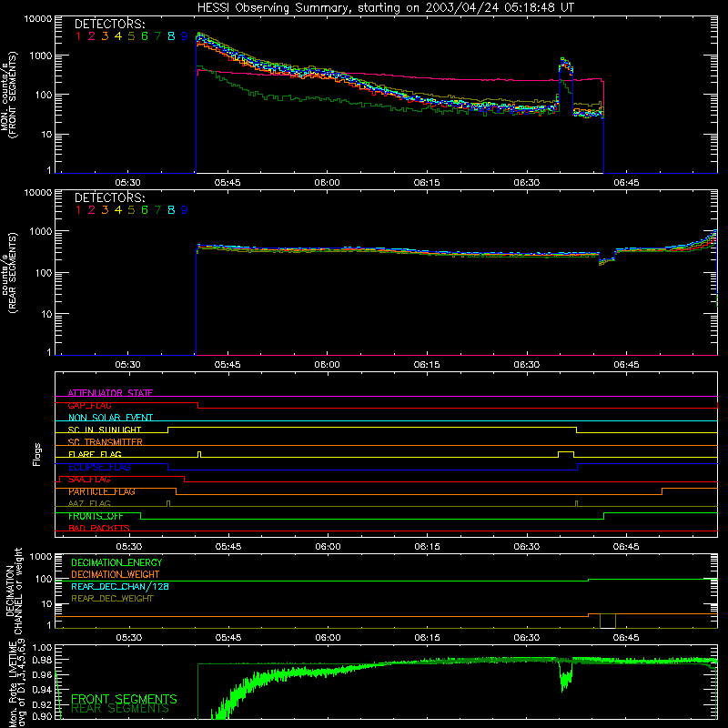
Task: Click the DECIMATION_WEIGHT legend label
Action: coord(116,575)
